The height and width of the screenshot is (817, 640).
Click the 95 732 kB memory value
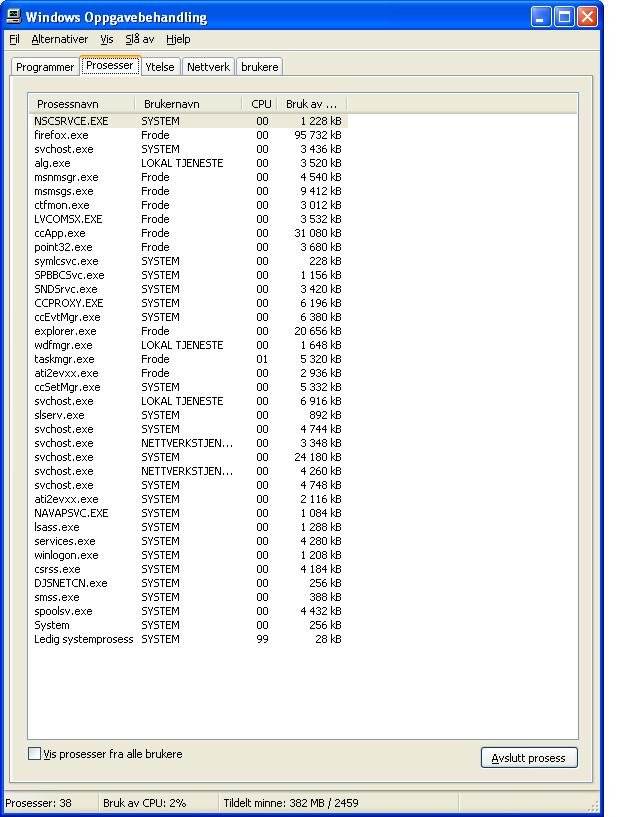tap(318, 135)
